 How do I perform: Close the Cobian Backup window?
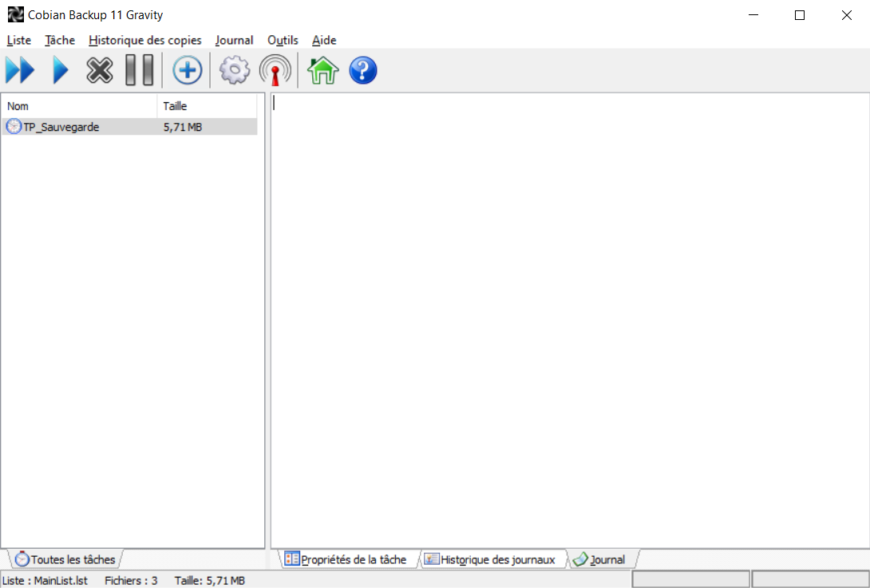[847, 15]
